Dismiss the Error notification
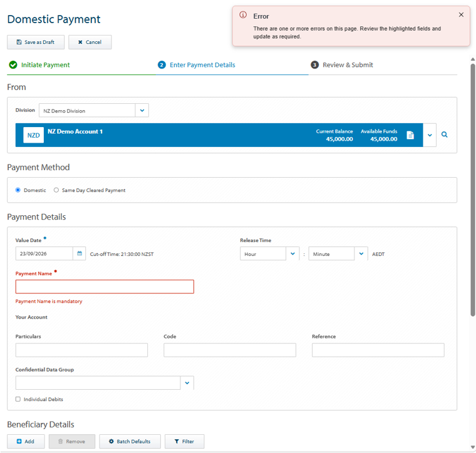 (461, 14)
